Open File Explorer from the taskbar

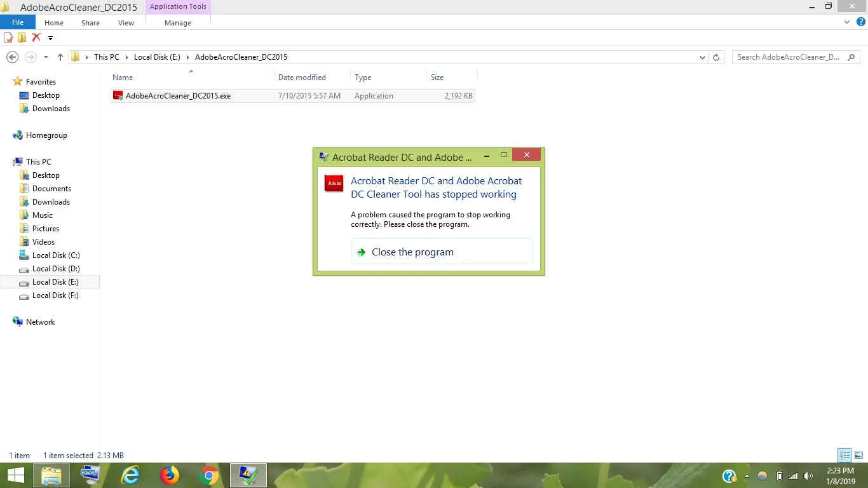[51, 475]
